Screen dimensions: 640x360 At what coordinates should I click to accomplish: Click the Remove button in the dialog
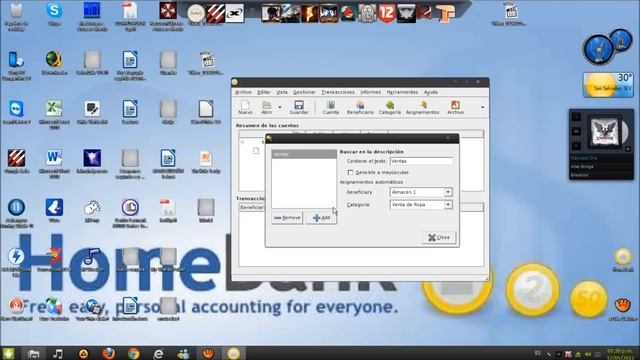287,218
